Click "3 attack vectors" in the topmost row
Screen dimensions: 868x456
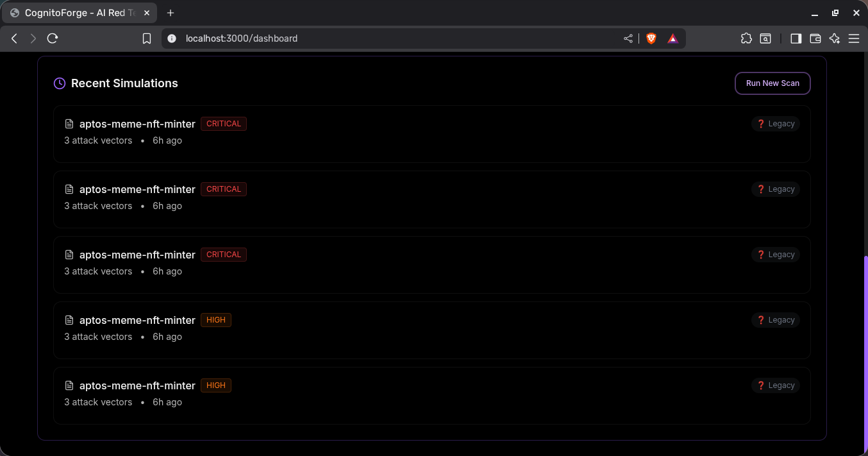pyautogui.click(x=98, y=140)
